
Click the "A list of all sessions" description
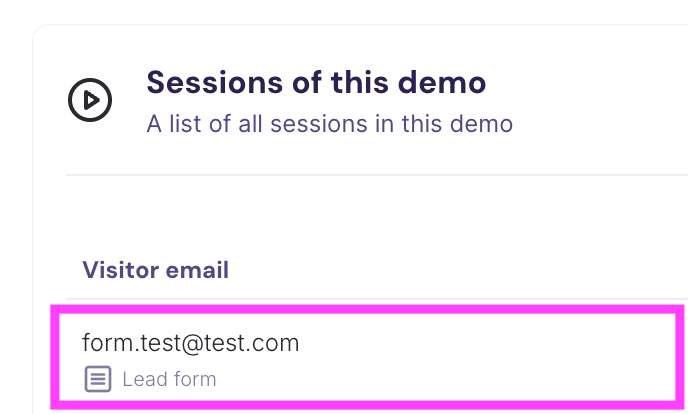point(330,125)
